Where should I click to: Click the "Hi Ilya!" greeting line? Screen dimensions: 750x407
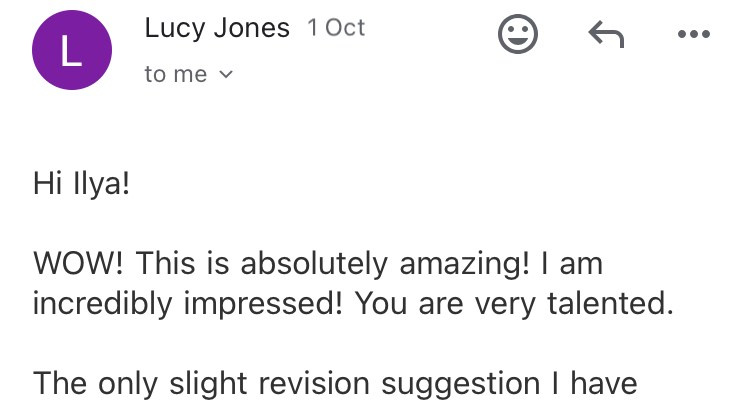pos(81,187)
